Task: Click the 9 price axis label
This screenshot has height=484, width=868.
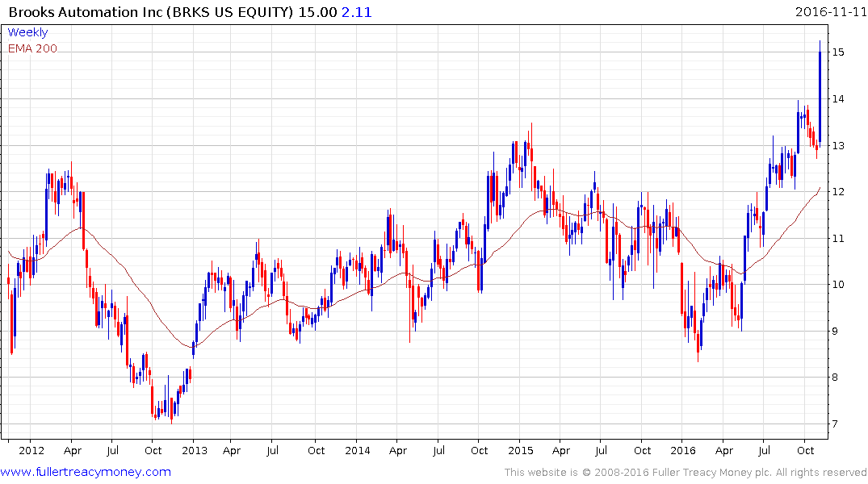Action: click(835, 332)
